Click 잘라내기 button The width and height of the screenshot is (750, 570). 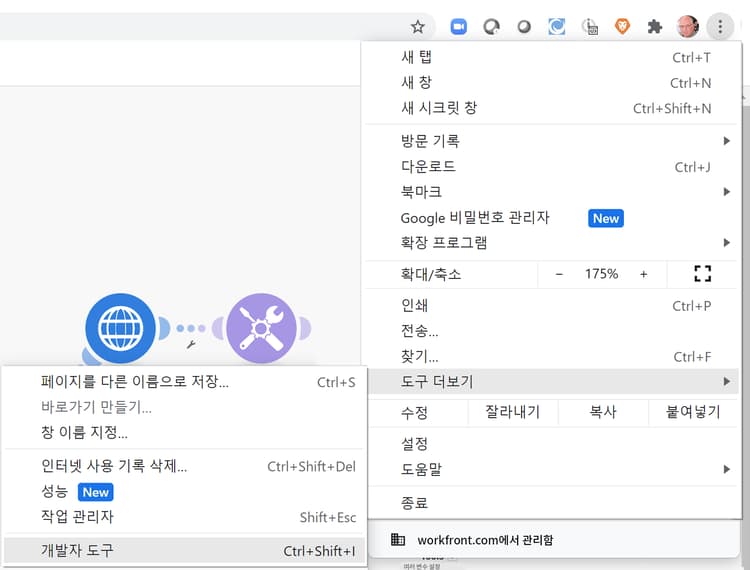tap(512, 412)
